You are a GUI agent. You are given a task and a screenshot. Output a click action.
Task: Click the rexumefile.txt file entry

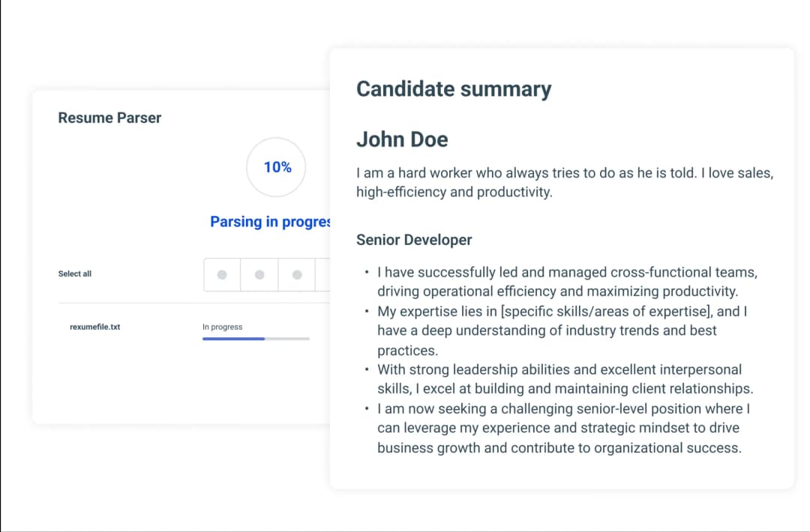tap(95, 327)
